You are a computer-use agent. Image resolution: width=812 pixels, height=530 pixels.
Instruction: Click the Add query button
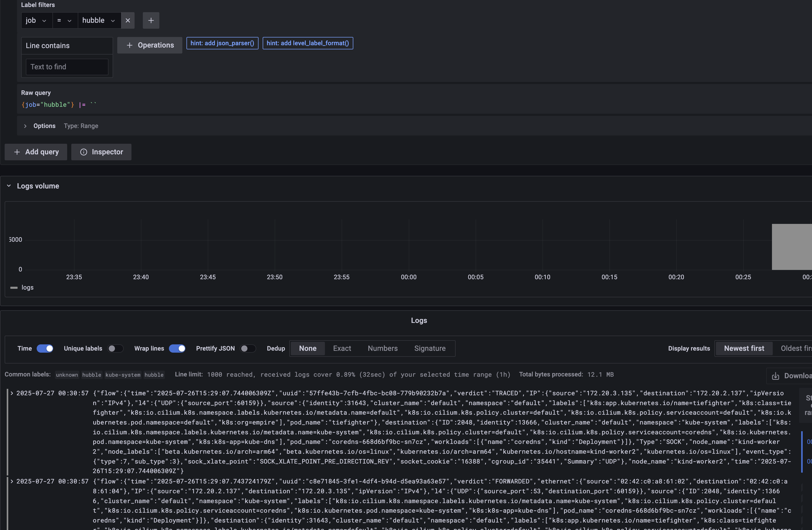tap(36, 152)
